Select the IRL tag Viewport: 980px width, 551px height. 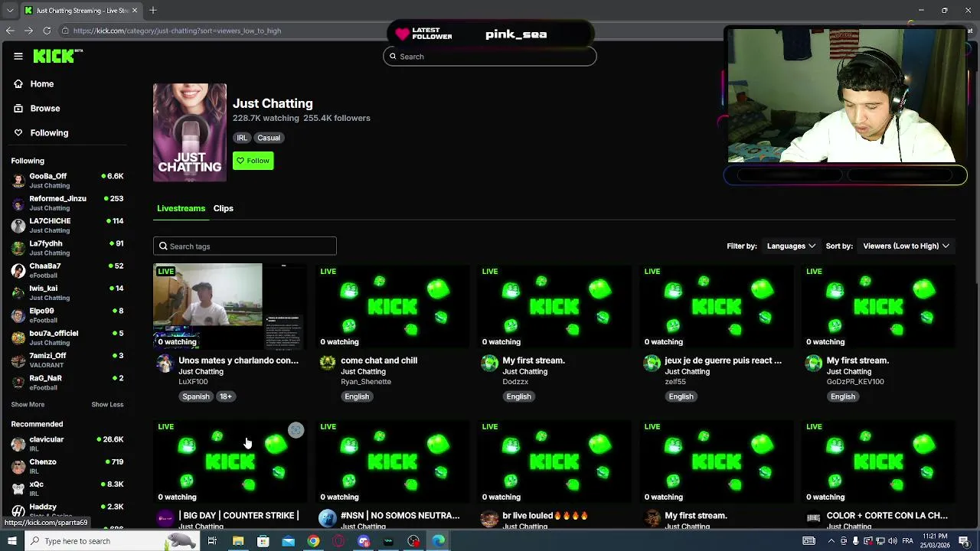(242, 138)
